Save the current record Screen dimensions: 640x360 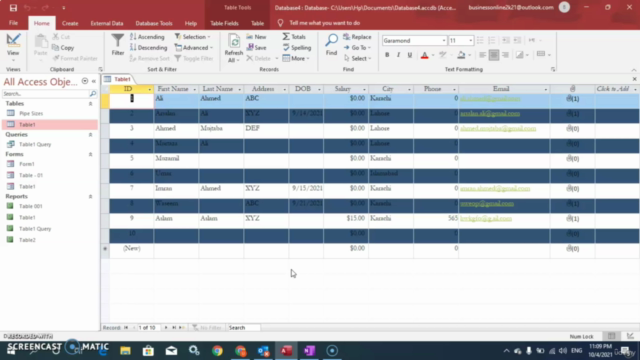(x=256, y=48)
